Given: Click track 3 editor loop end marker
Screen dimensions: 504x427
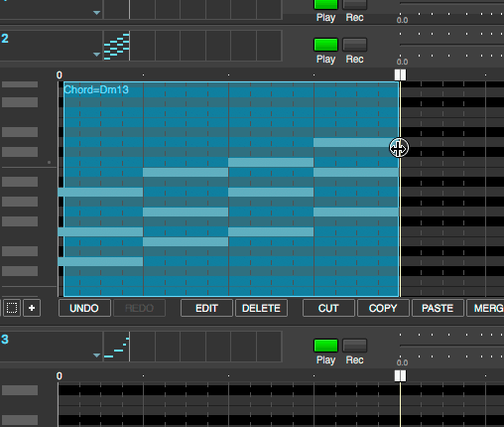Looking at the screenshot, I should coord(400,375).
